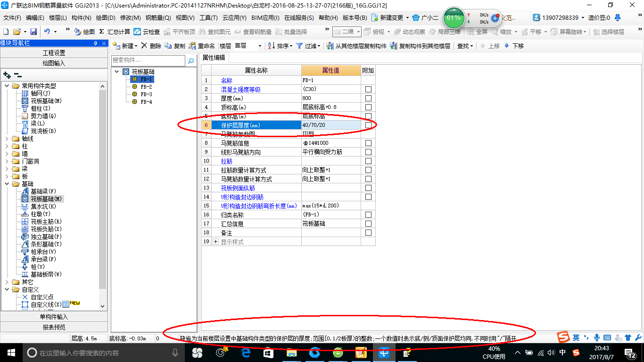This screenshot has width=644, height=362.
Task: Click collapse-all minus icon in navigator
Action: (18, 75)
